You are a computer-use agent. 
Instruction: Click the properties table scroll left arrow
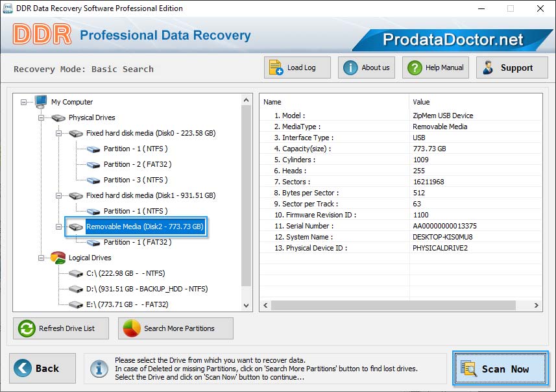pos(265,305)
